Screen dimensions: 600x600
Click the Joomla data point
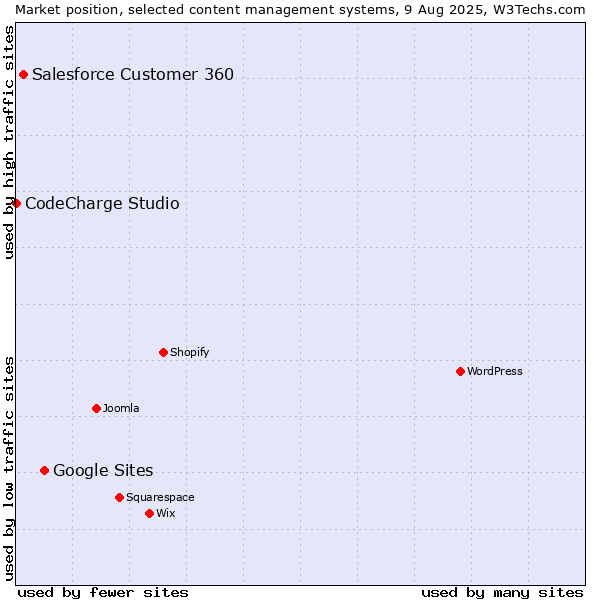click(x=96, y=408)
